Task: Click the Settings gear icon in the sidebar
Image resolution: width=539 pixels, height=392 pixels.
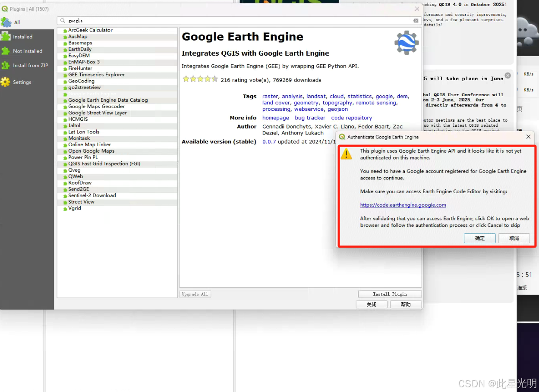Action: (x=5, y=82)
